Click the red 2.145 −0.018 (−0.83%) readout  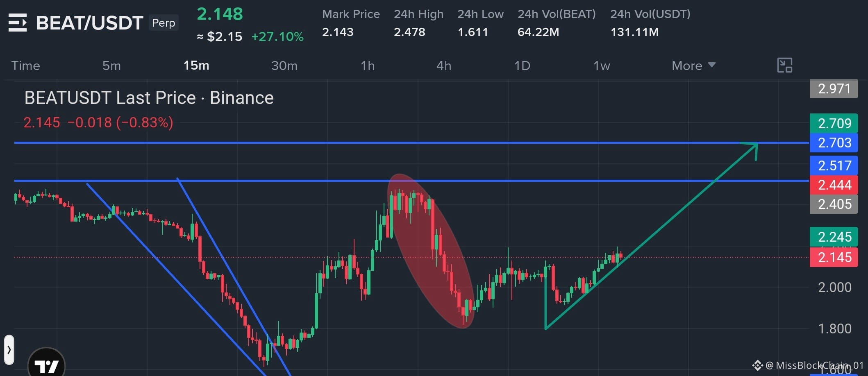point(98,122)
